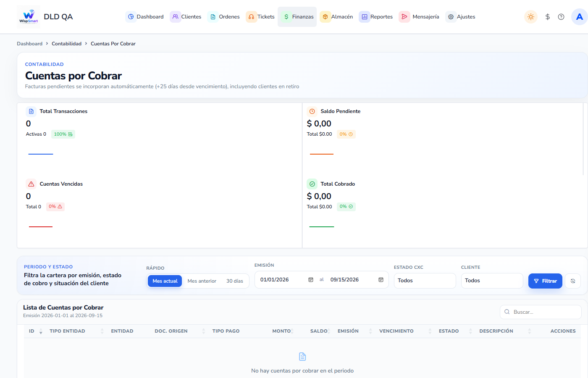
Task: Open the Ajustes menu
Action: tap(461, 17)
